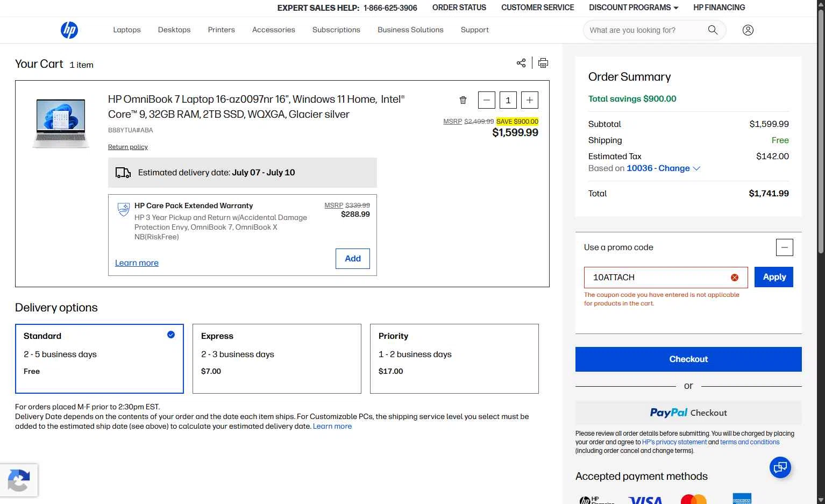Image resolution: width=825 pixels, height=504 pixels.
Task: Click the SAVE $900.00 badge
Action: point(517,122)
